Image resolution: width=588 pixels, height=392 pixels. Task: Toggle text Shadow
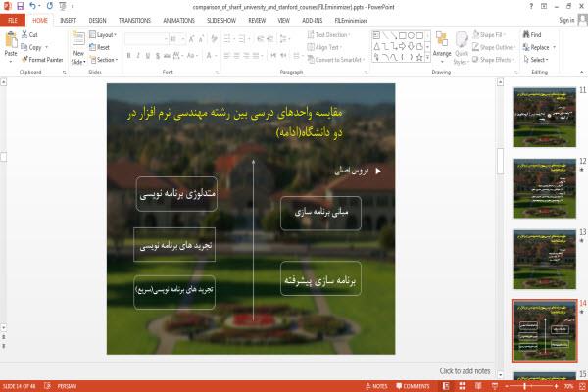[158, 56]
